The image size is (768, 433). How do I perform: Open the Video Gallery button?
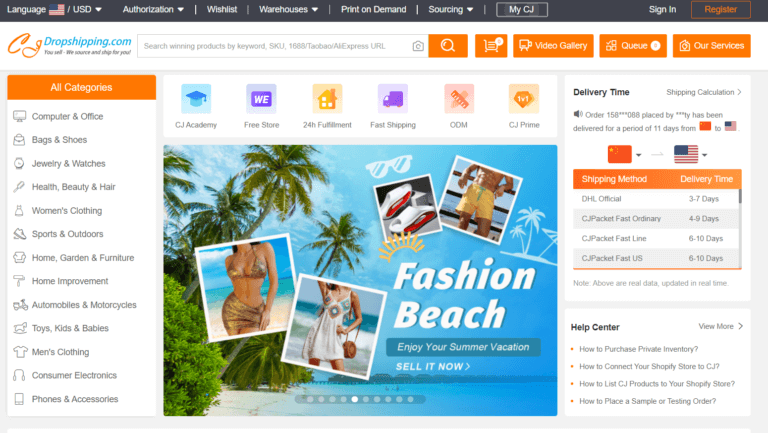(553, 46)
